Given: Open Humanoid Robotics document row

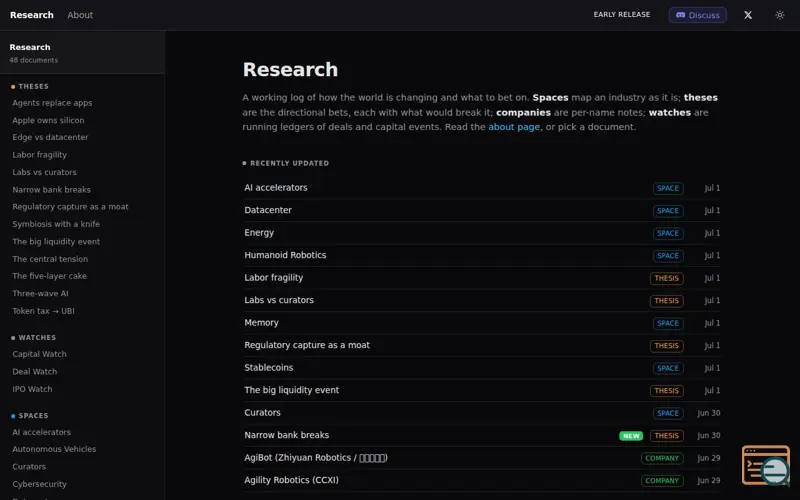Looking at the screenshot, I should pos(482,255).
